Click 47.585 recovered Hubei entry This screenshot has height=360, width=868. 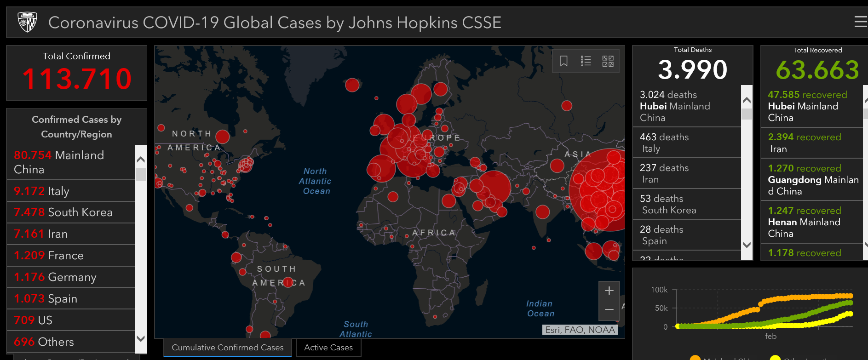tap(812, 106)
